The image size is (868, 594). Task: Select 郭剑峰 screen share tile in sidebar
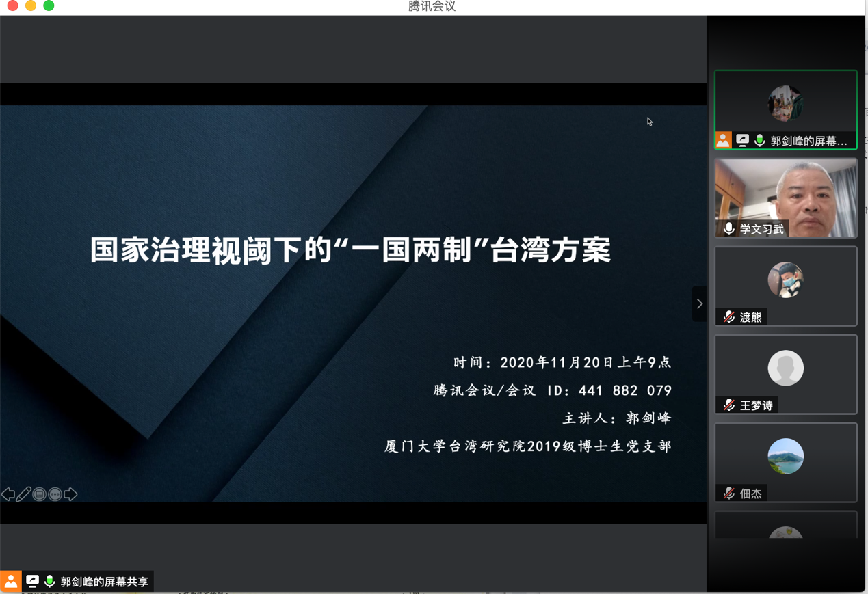point(786,103)
